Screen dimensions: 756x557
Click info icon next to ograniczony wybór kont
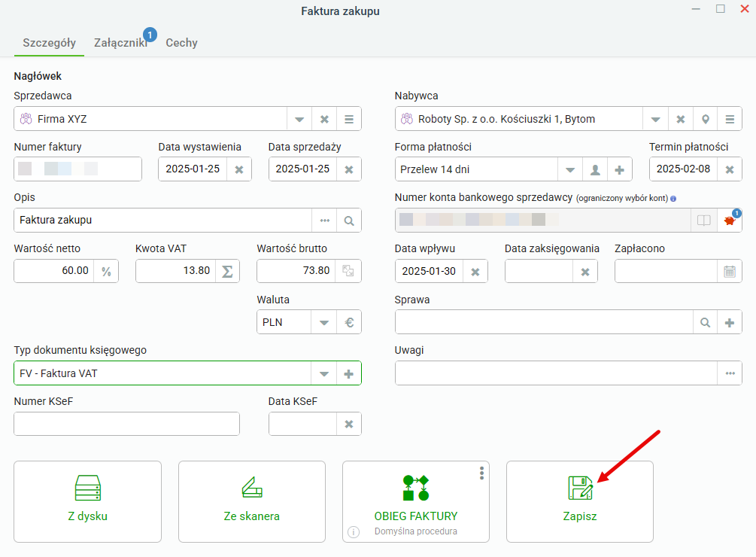(673, 198)
